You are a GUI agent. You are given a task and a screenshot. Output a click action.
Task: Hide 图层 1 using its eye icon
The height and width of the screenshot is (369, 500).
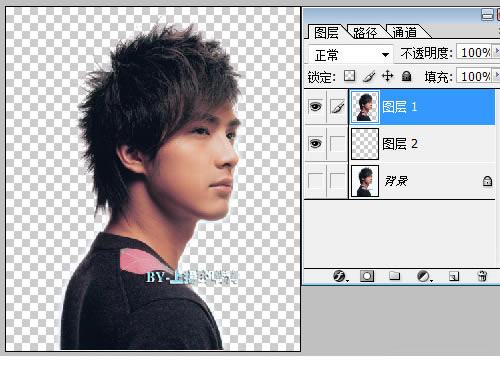pyautogui.click(x=315, y=107)
